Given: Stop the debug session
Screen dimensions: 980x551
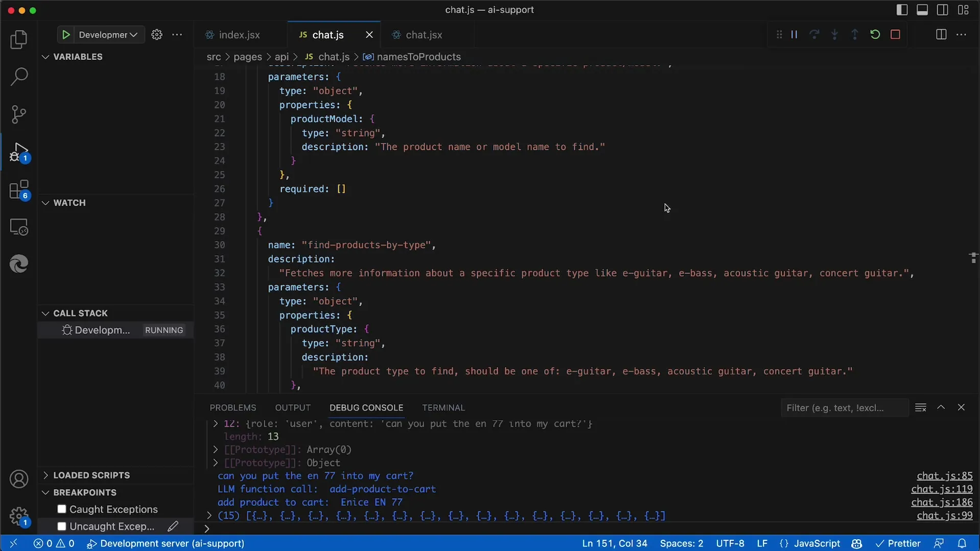Looking at the screenshot, I should [895, 35].
